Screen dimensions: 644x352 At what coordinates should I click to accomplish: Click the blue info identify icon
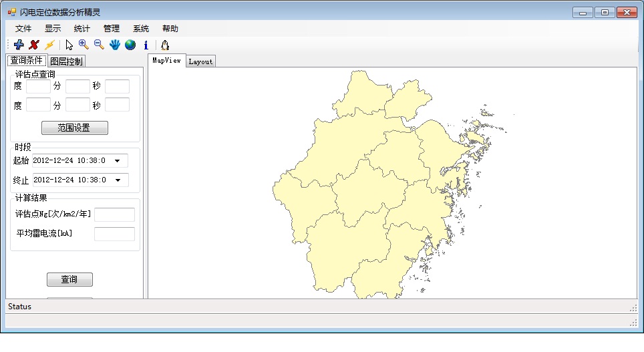[146, 45]
